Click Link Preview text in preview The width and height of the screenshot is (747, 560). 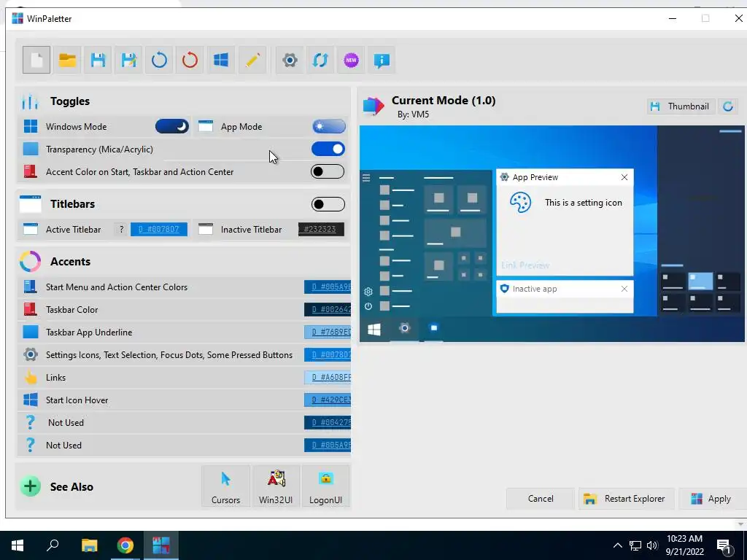coord(525,265)
